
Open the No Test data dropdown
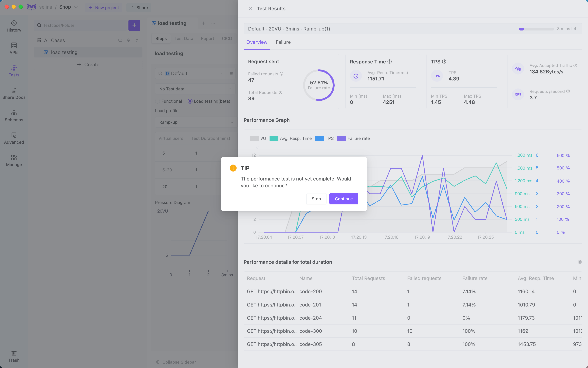point(195,89)
